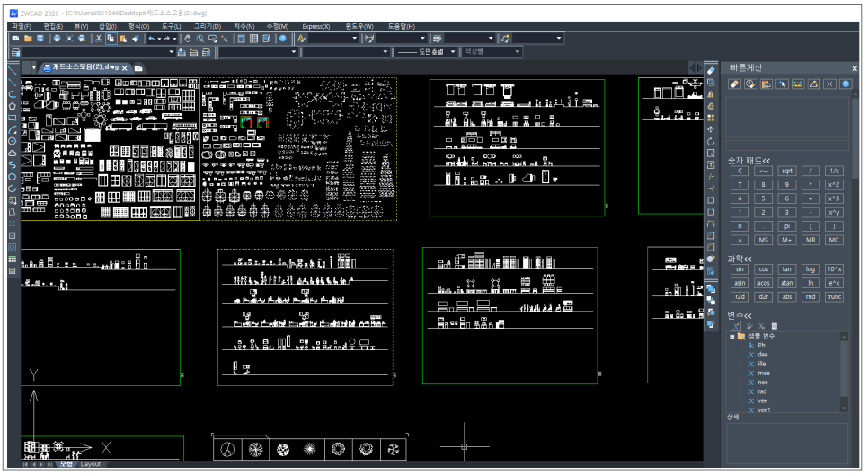868x475 pixels.
Task: Click the sin scientific button
Action: (740, 269)
